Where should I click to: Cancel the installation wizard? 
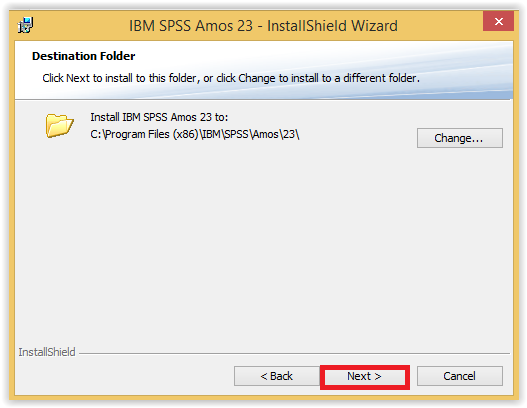(x=459, y=376)
